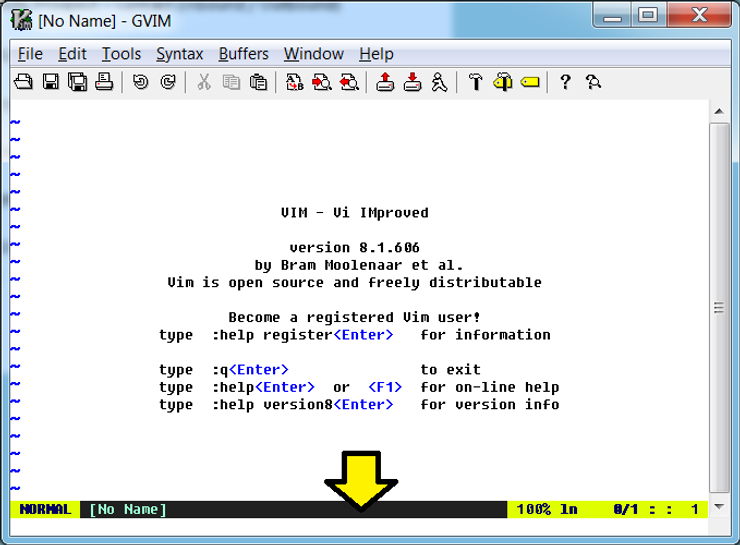The image size is (740, 545).
Task: Close the GVIM window
Action: pos(699,16)
